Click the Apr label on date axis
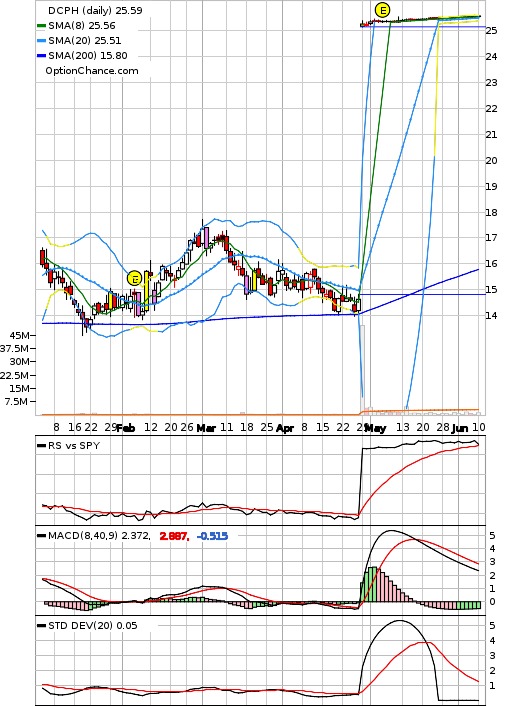 pos(285,428)
